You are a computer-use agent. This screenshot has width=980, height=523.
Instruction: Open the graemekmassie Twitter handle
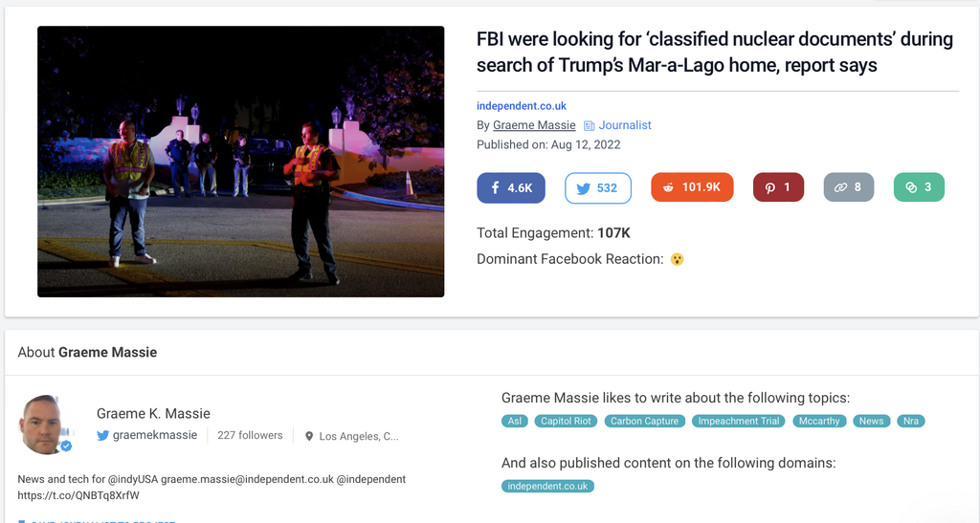coord(155,435)
